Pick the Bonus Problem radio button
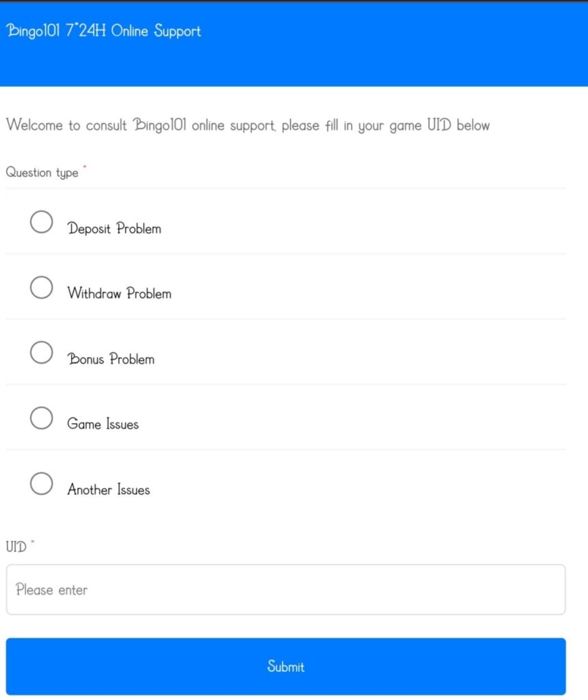Viewport: 588px width, 700px height. 42,353
